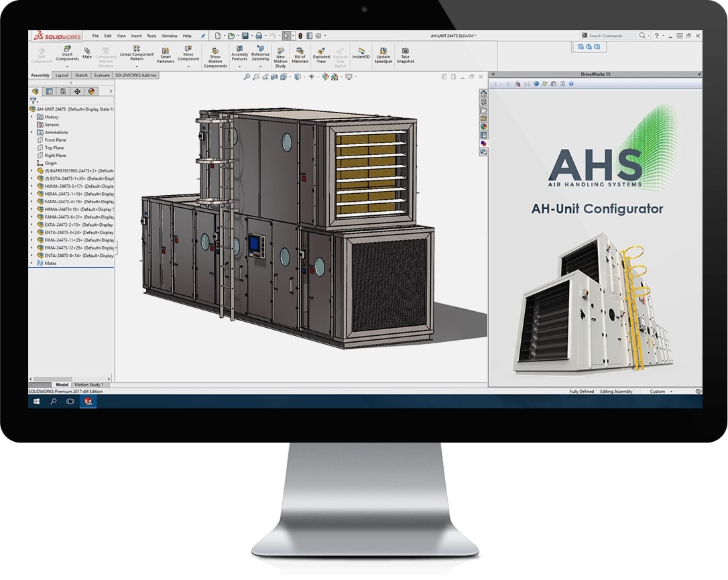Start a New Motion Study
Viewport: 728px width, 580px height.
pos(280,58)
